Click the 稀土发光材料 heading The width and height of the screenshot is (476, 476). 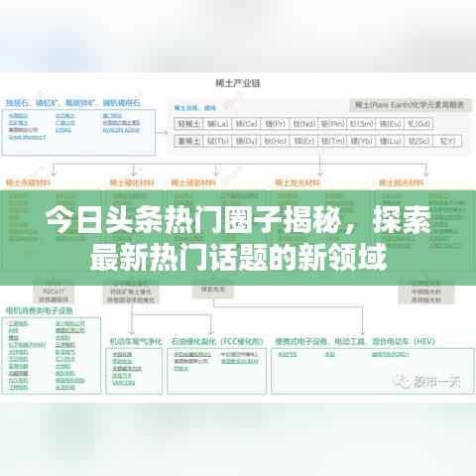(297, 182)
